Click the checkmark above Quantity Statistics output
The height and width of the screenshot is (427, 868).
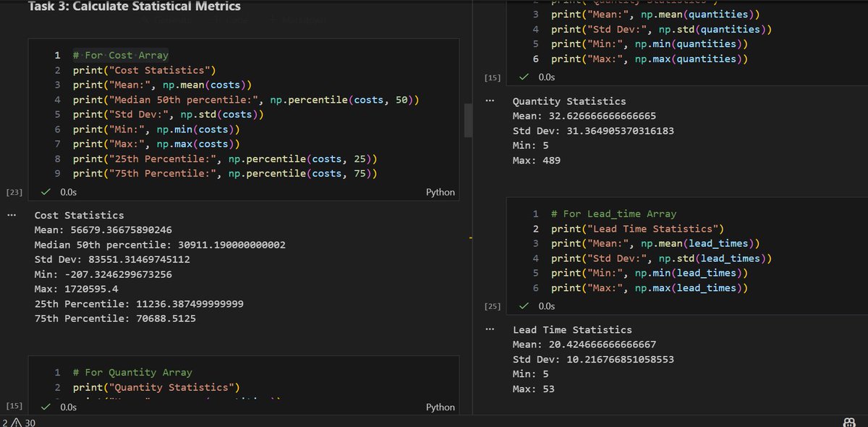(x=524, y=77)
